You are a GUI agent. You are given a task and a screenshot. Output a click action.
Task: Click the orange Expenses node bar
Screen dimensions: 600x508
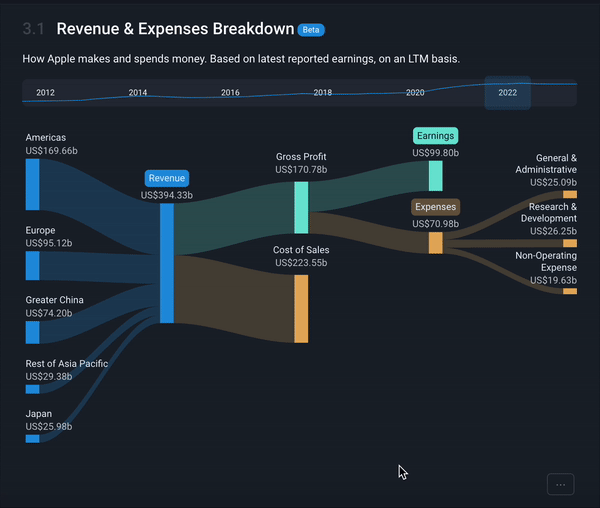pyautogui.click(x=435, y=243)
